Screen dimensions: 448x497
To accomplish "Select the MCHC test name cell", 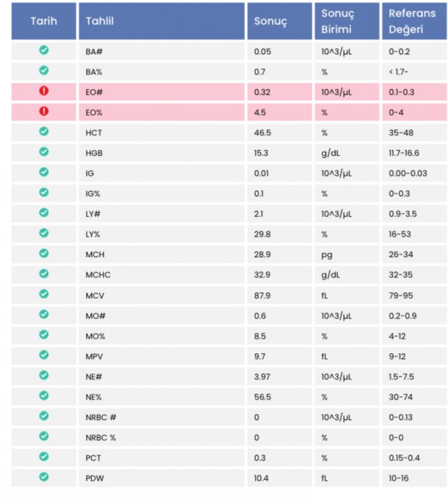I will pos(162,274).
